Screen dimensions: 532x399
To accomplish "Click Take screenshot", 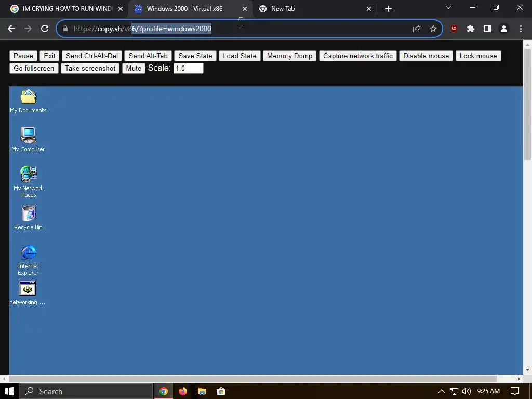I will point(90,68).
